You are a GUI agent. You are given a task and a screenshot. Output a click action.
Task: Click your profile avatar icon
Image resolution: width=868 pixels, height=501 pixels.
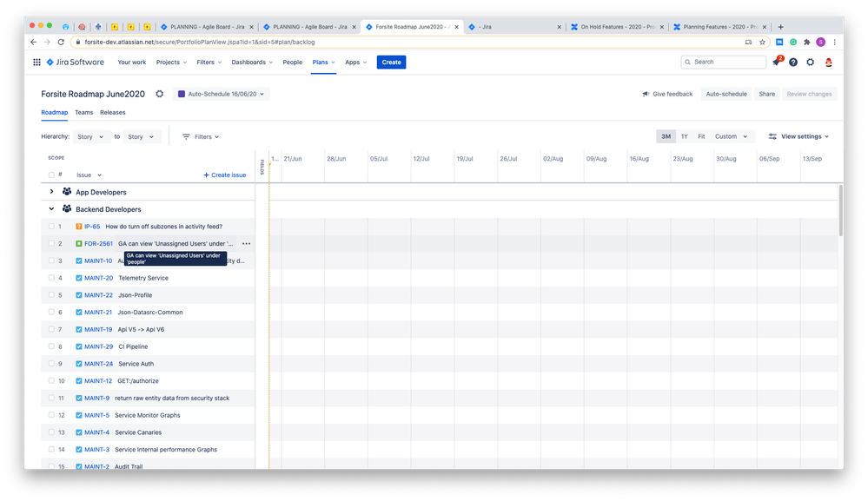click(828, 62)
